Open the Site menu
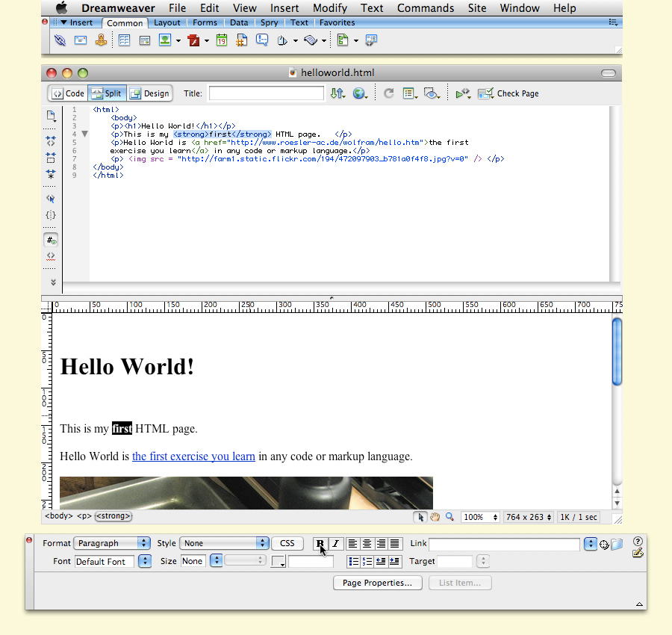Image resolution: width=672 pixels, height=635 pixels. coord(477,8)
